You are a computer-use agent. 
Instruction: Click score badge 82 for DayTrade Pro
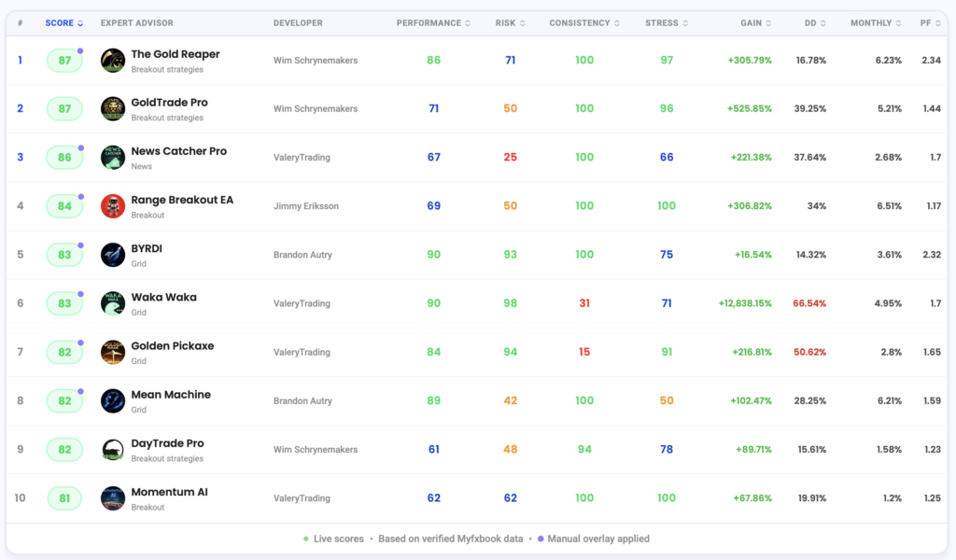(64, 450)
